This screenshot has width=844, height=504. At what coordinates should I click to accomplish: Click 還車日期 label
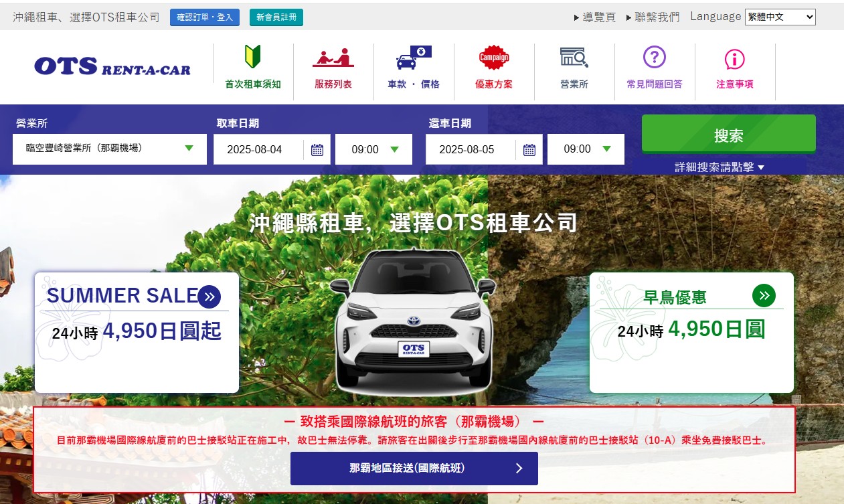pos(450,123)
